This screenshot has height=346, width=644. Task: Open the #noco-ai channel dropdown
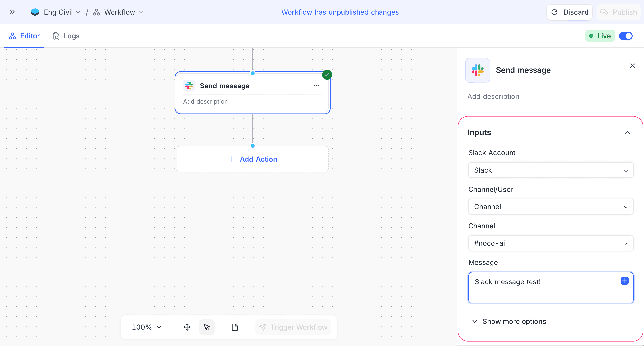pos(550,243)
